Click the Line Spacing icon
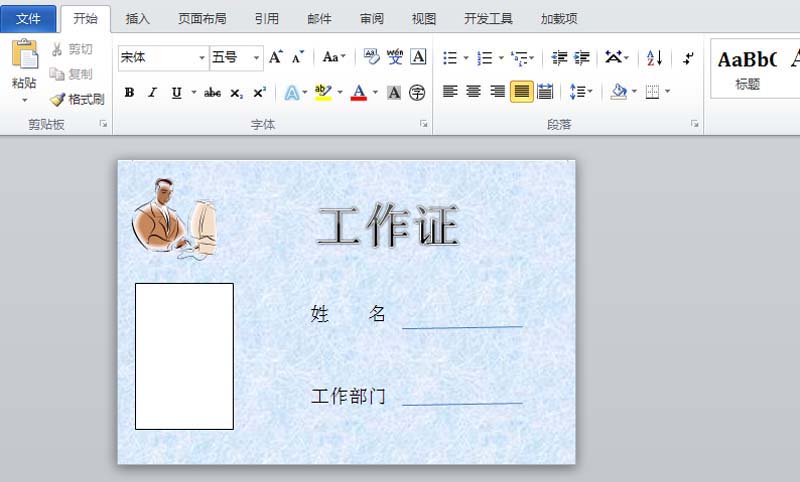This screenshot has width=800, height=482. (577, 92)
